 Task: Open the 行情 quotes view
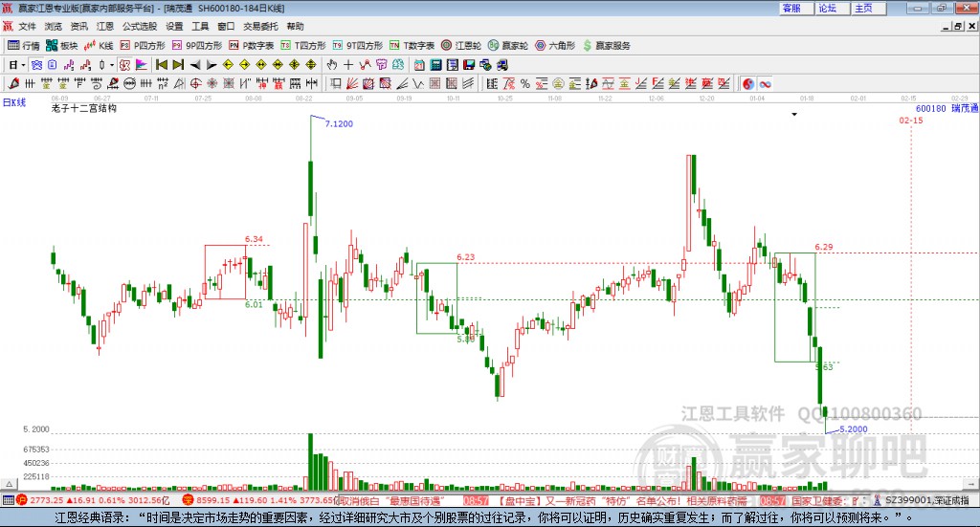(x=24, y=46)
